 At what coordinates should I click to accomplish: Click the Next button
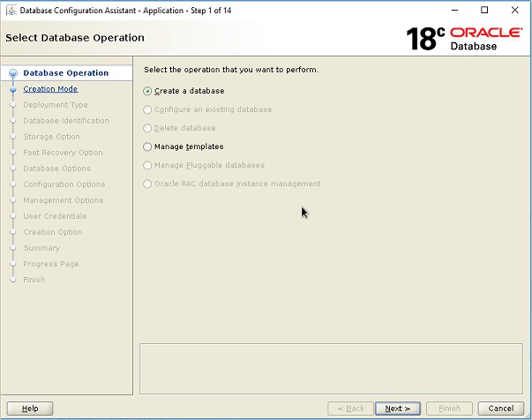pyautogui.click(x=398, y=409)
